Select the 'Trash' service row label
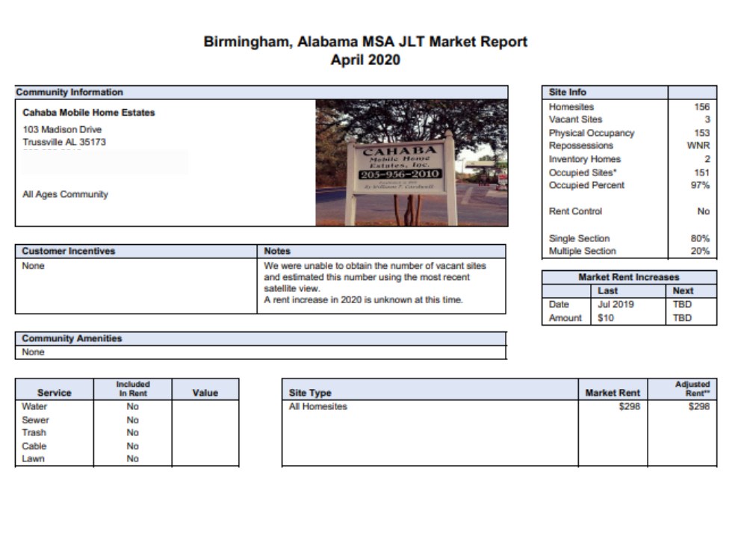Viewport: 747px width, 560px height. coord(34,433)
